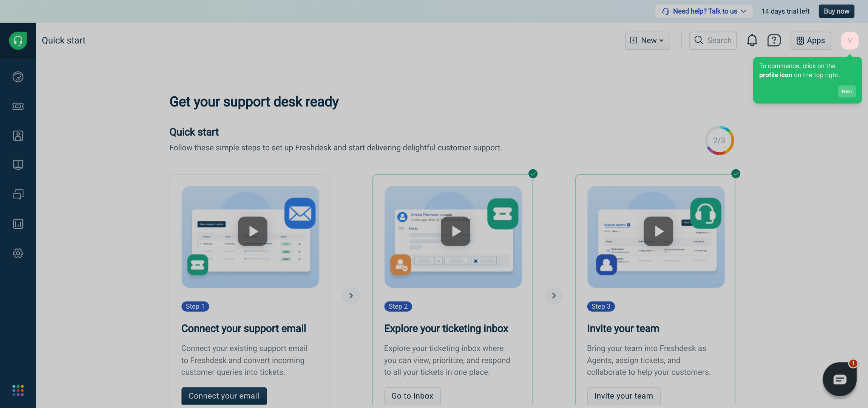Open the Apps menu

(x=811, y=40)
